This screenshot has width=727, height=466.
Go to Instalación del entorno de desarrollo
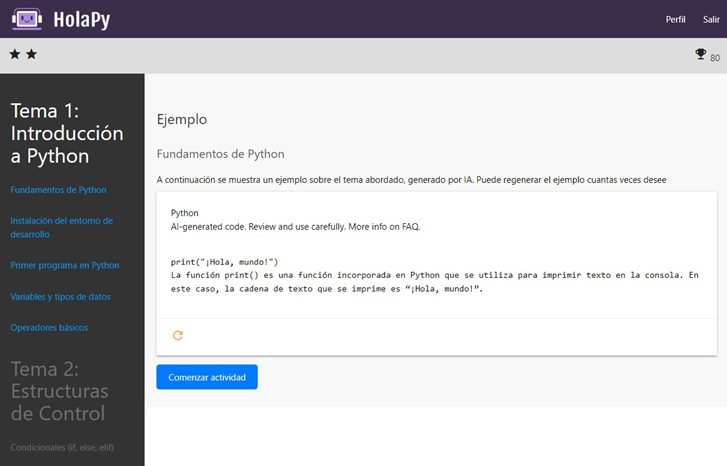tap(61, 227)
